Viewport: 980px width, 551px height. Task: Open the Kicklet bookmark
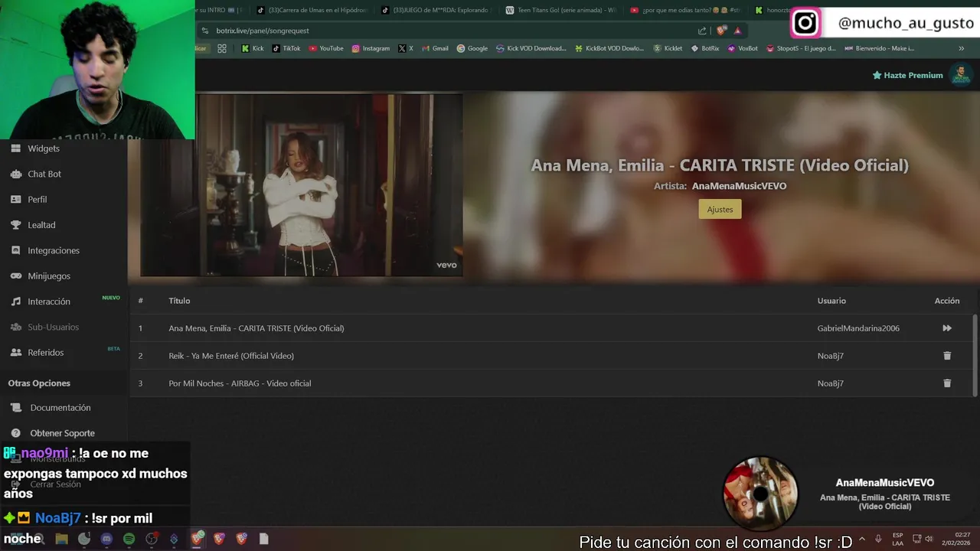pyautogui.click(x=668, y=48)
